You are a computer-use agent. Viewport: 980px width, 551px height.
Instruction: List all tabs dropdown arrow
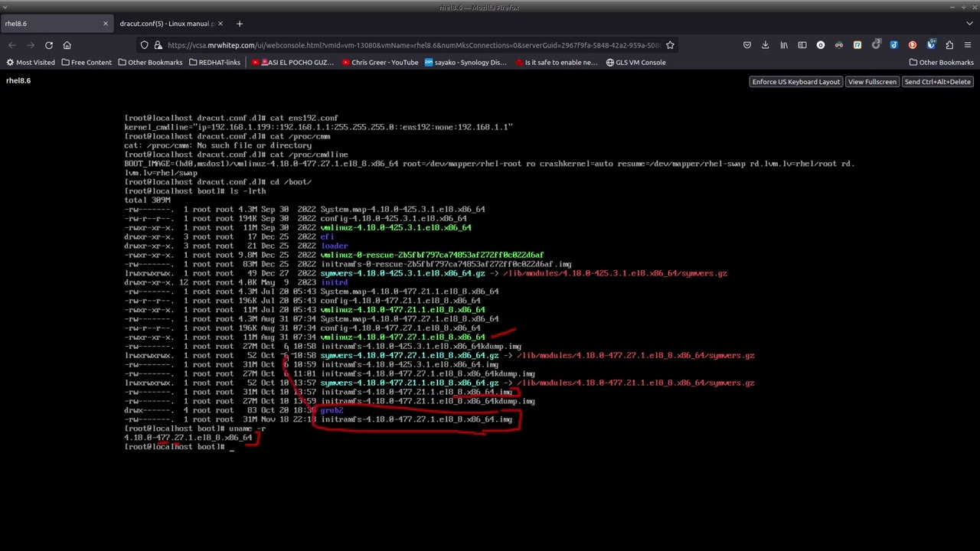pyautogui.click(x=968, y=24)
